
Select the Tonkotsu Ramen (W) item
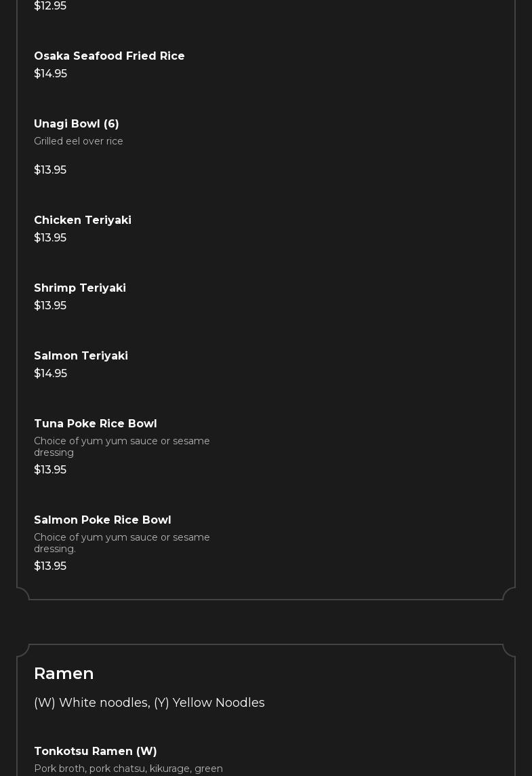96,752
